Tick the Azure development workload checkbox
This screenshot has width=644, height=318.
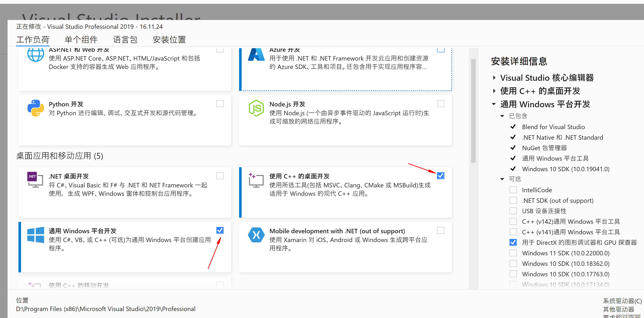(440, 50)
